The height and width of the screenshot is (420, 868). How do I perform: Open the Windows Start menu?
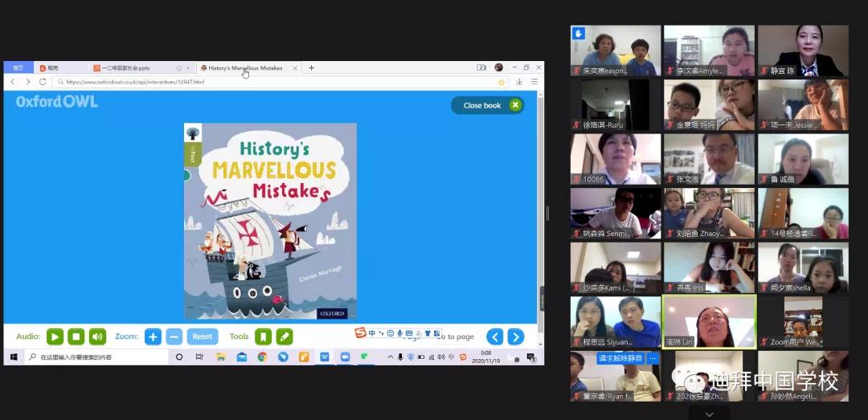click(x=14, y=357)
